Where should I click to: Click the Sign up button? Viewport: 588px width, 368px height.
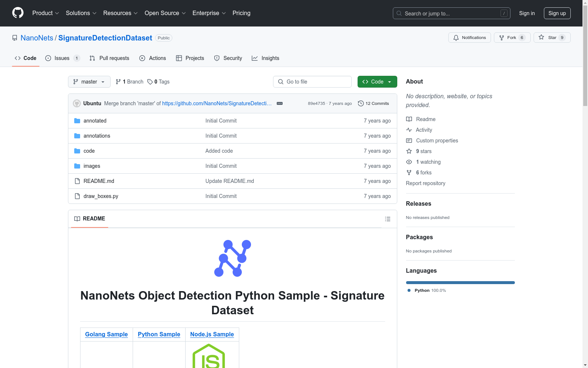pyautogui.click(x=557, y=13)
